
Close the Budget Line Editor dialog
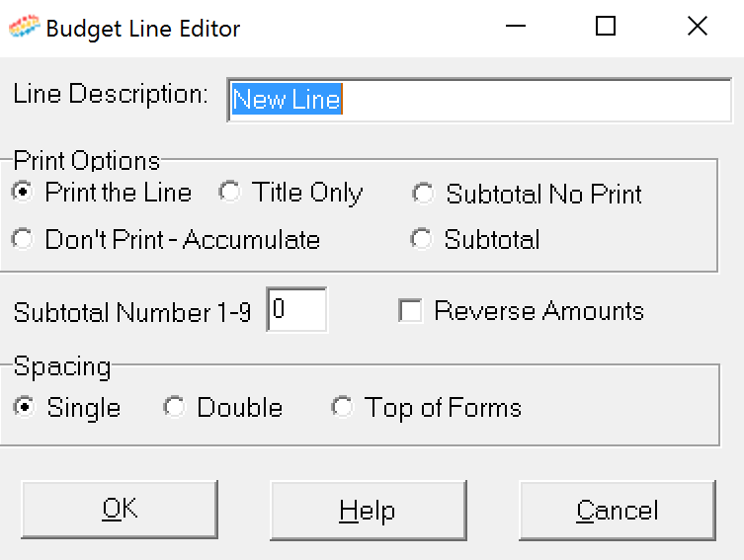[x=697, y=26]
